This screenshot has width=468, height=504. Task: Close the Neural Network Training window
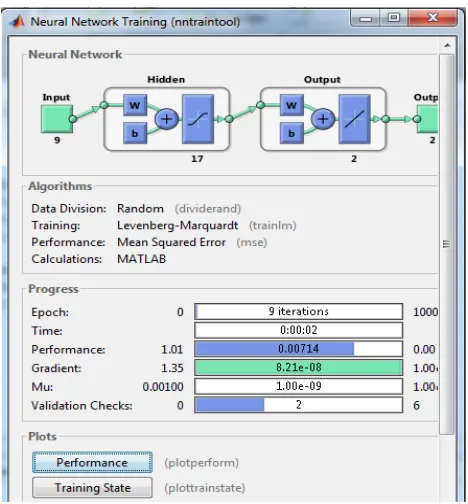pos(433,18)
